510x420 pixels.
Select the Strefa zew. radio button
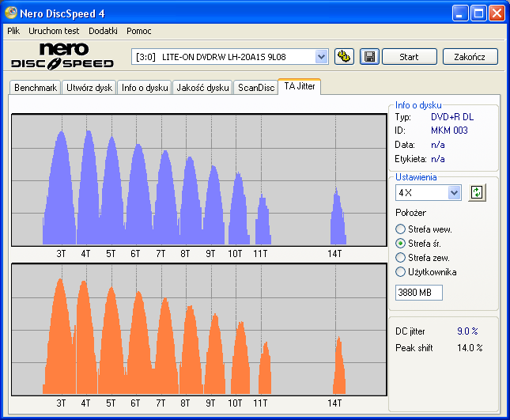400,258
